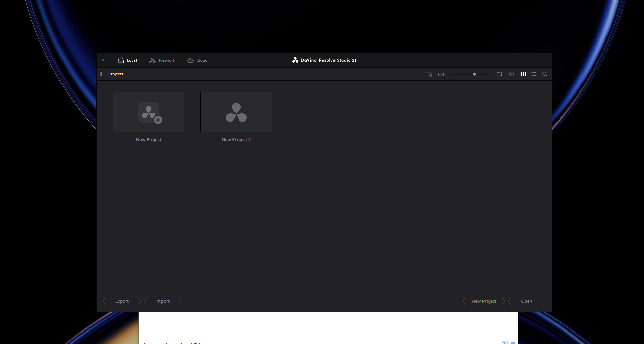Click the Projects header label
The width and height of the screenshot is (644, 344).
point(116,74)
